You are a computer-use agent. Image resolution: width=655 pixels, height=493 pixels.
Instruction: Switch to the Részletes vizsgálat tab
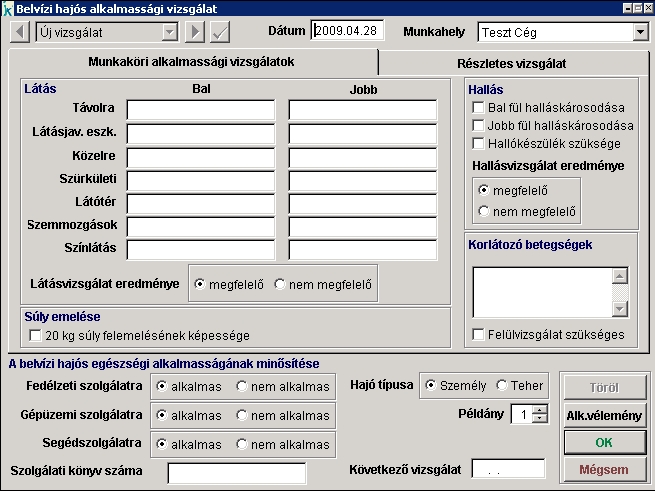511,63
